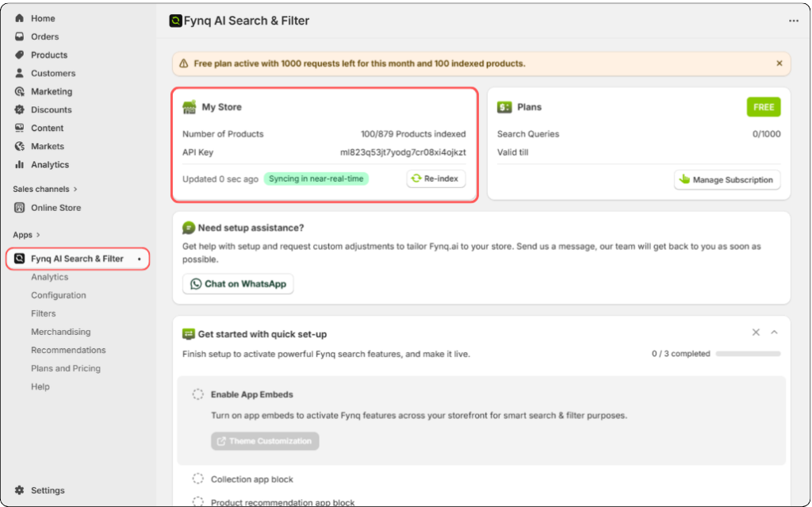Viewport: 812px width, 507px height.
Task: Click the Need setup assistance? heading
Action: (251, 228)
